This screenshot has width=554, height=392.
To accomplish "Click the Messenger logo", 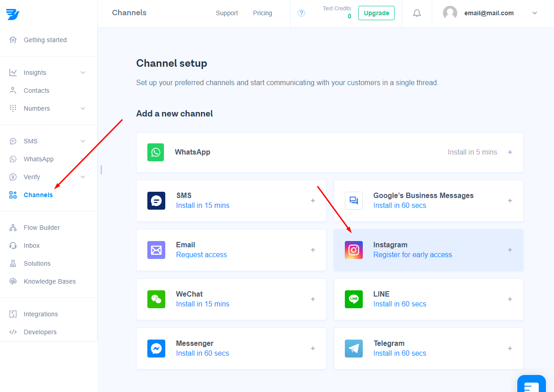I will 156,349.
